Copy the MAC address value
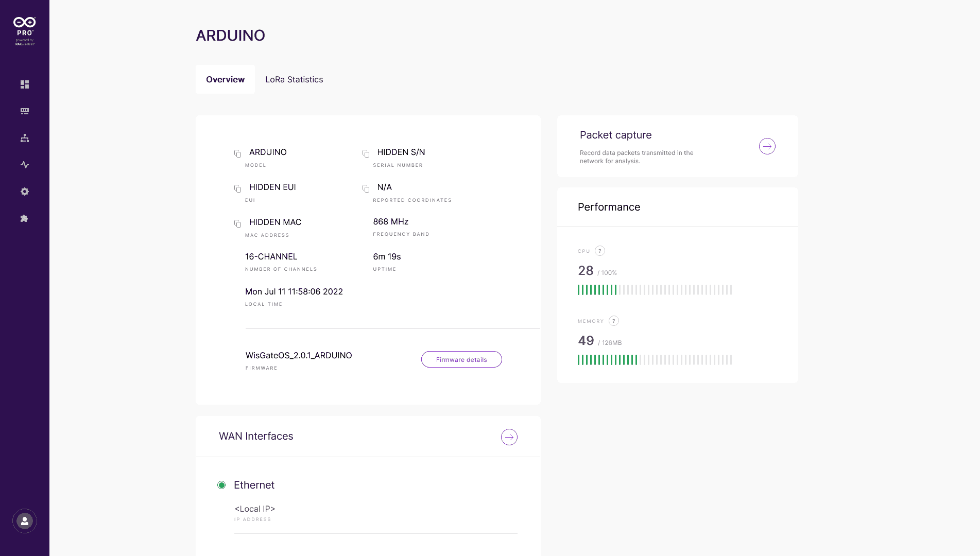Screen dimensions: 980x556 coord(237,223)
